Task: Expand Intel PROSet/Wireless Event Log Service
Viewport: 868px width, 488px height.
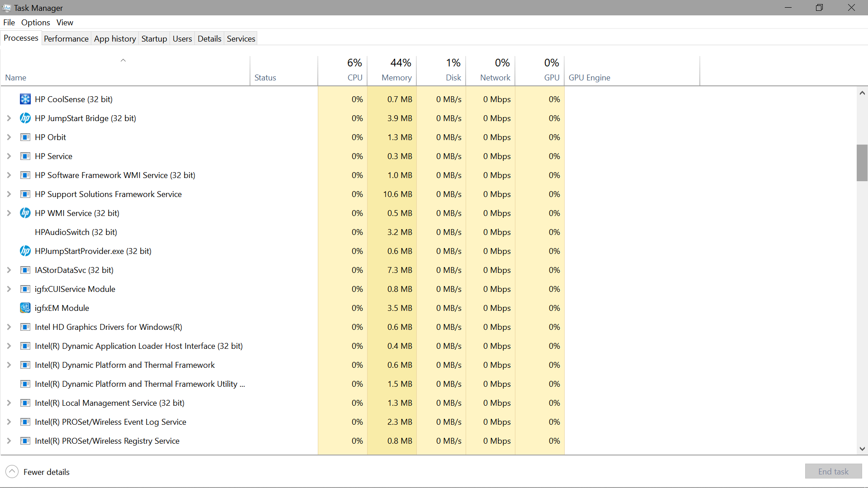Action: 9,422
